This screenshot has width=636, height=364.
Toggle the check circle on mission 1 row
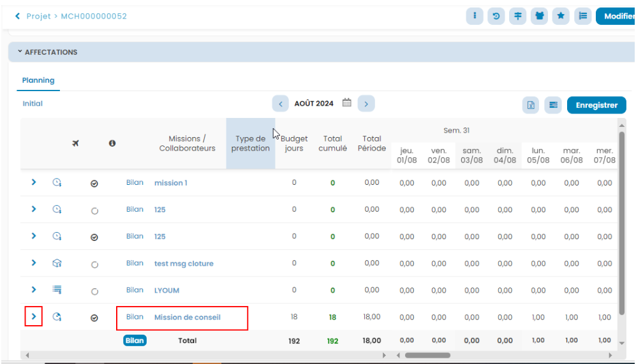tap(94, 184)
